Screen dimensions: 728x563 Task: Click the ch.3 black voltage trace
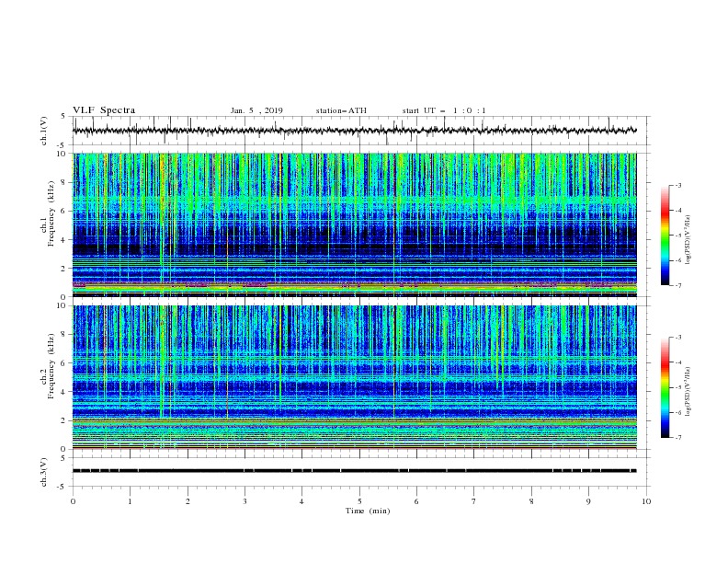[354, 471]
